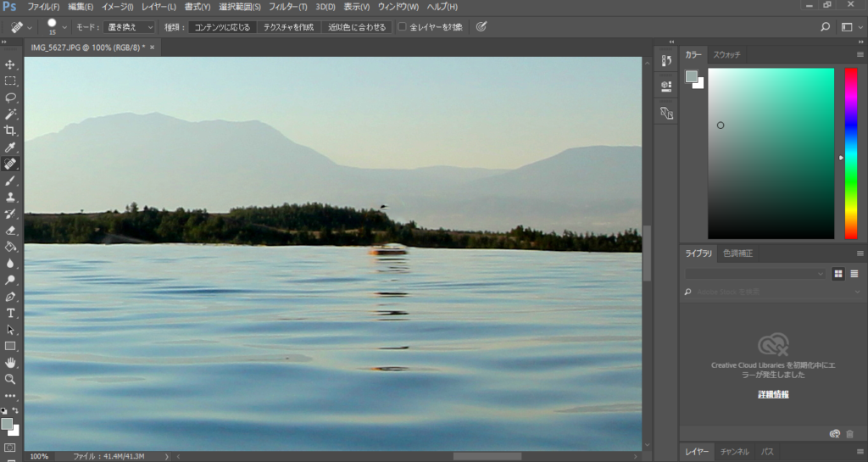
Task: Expand the brush size preset picker
Action: (x=64, y=27)
